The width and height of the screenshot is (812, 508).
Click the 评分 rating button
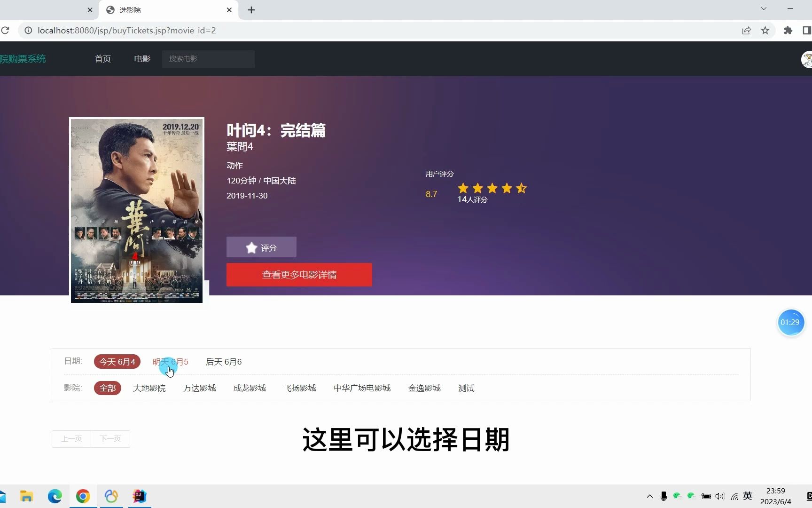click(x=261, y=247)
